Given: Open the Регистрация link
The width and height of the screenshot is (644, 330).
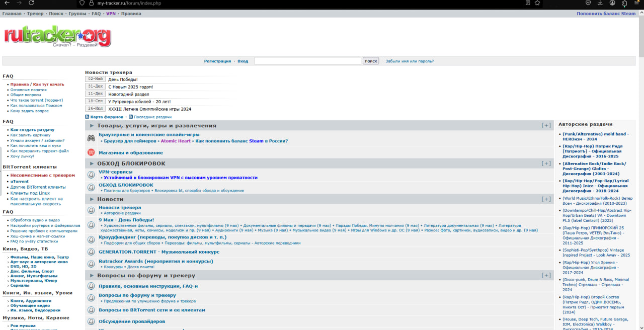Looking at the screenshot, I should tap(217, 61).
